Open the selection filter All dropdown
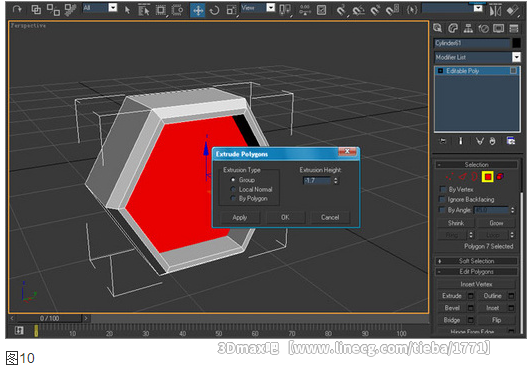The image size is (530, 367). tap(113, 7)
